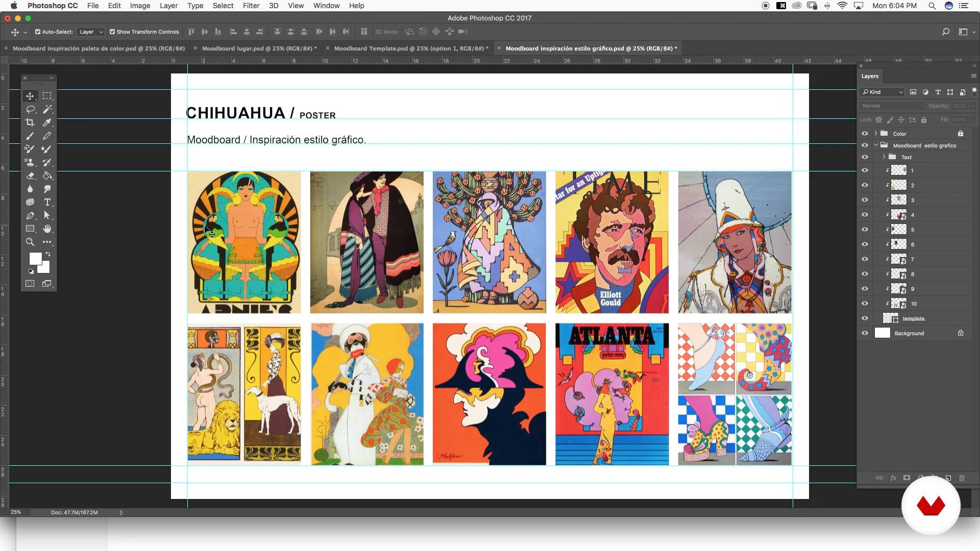980x551 pixels.
Task: Select the Background layer row
Action: pos(917,333)
